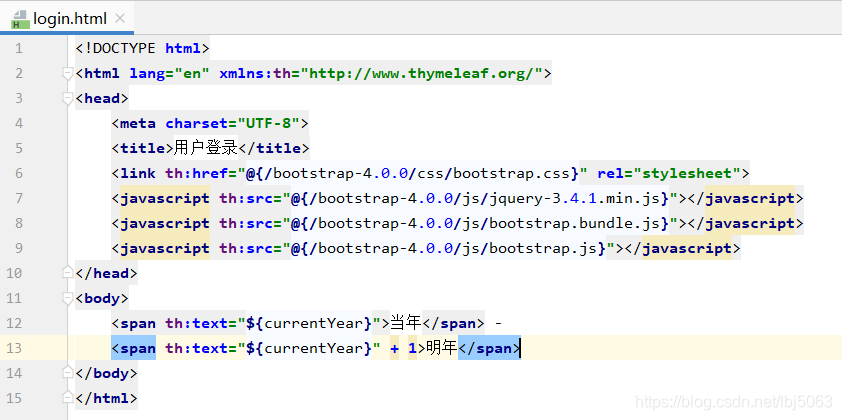Click rel="stylesheet" attribute on line 6
842x420 pixels.
point(669,173)
